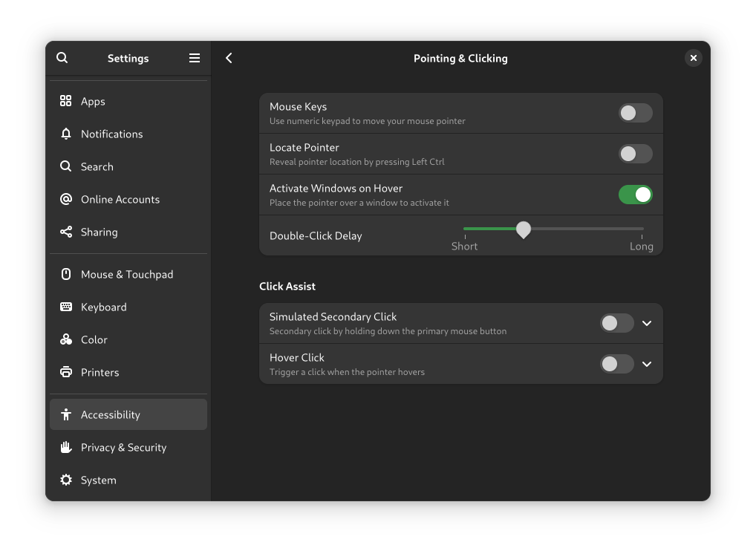Click the Apps grid icon in sidebar
The image size is (756, 551).
(66, 101)
